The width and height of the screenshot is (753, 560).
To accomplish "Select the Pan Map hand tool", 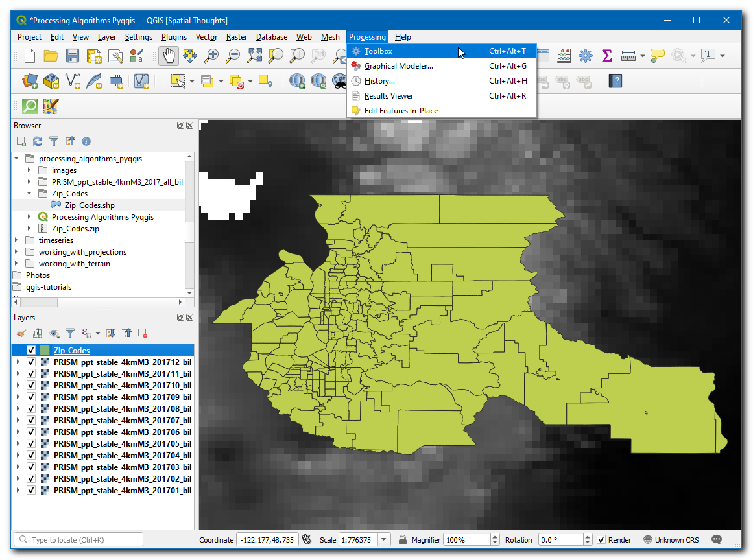I will tap(169, 56).
